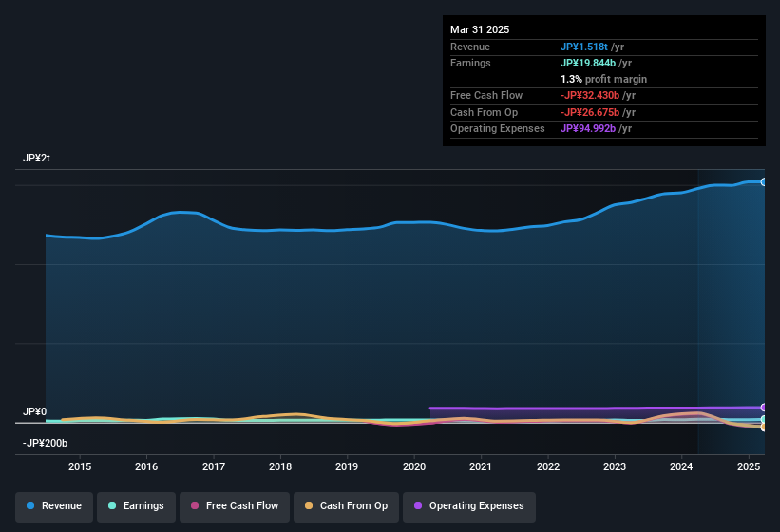Select the 2015 label on the x-axis

pyautogui.click(x=80, y=466)
